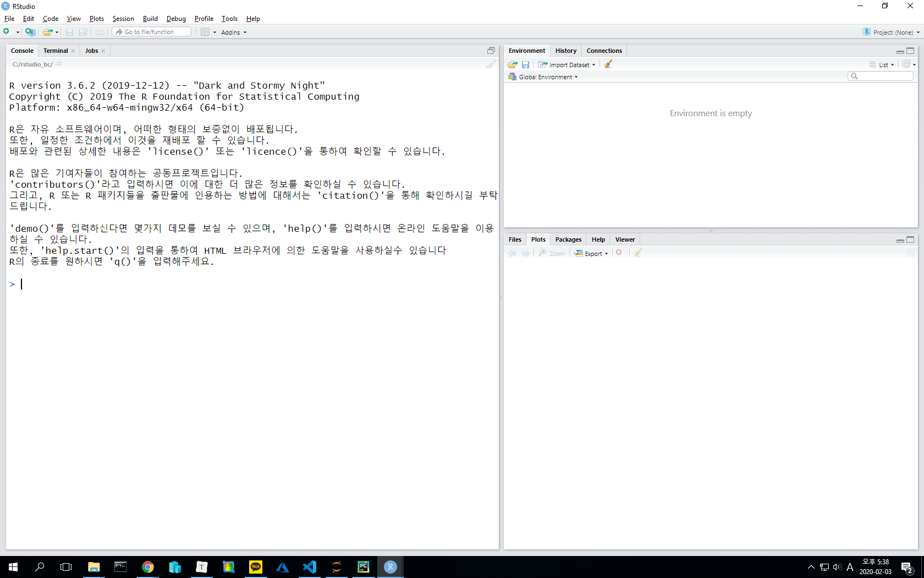
Task: Click the Environment search box
Action: point(881,76)
